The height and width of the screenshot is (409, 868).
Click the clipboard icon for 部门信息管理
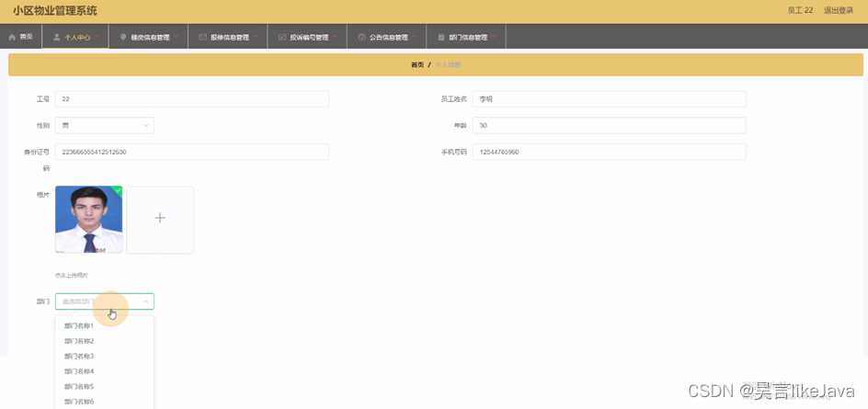(x=441, y=37)
